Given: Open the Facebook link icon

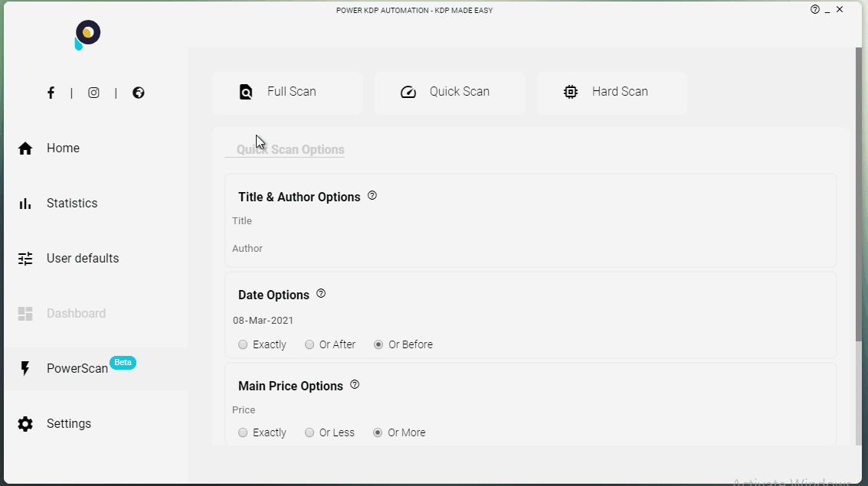Looking at the screenshot, I should tap(51, 93).
